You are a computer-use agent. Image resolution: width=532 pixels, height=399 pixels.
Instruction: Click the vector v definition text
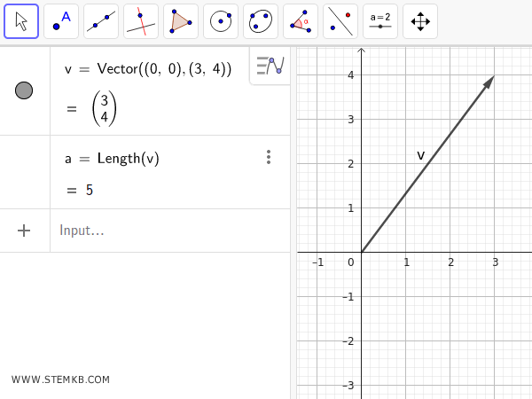148,69
